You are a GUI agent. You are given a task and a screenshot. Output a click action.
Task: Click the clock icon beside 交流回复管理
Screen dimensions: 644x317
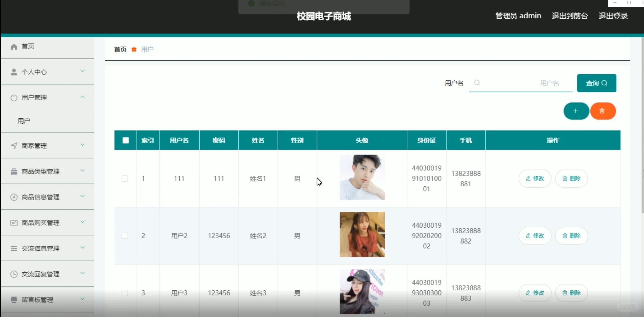click(x=13, y=274)
